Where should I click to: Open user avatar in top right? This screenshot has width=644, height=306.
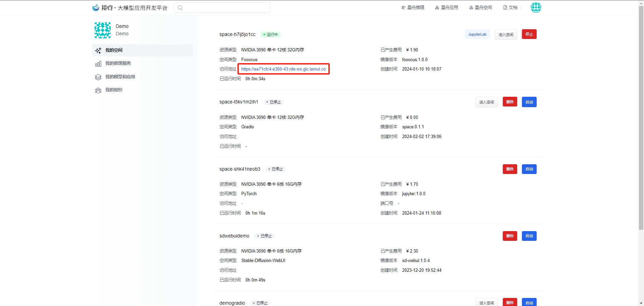point(536,7)
